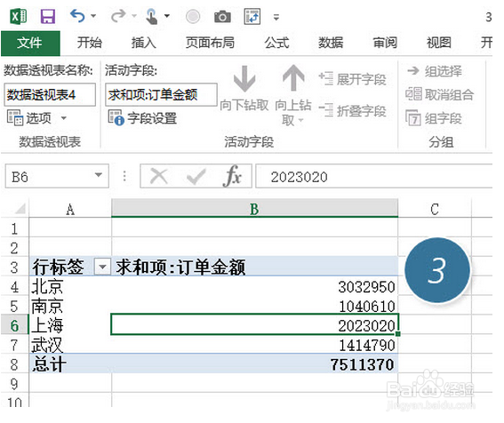Screen dimensions: 504x423
Task: Switch to the 视图 tab
Action: point(439,43)
